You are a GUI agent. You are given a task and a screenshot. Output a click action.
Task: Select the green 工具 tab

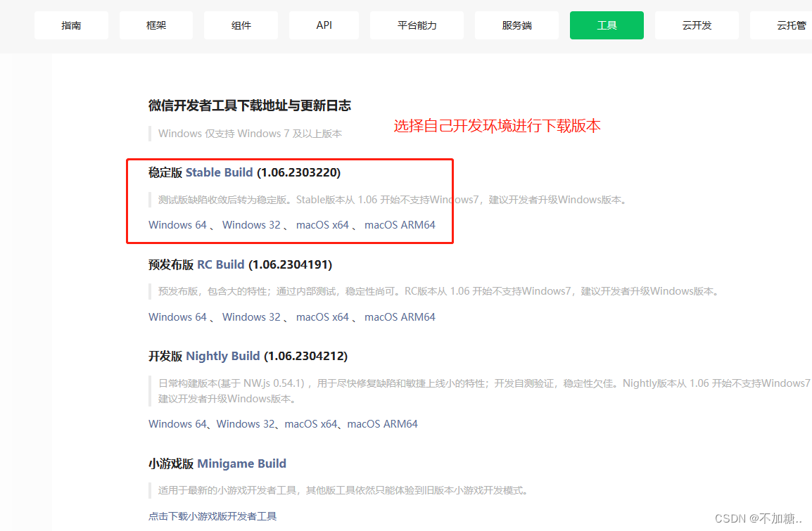coord(607,25)
